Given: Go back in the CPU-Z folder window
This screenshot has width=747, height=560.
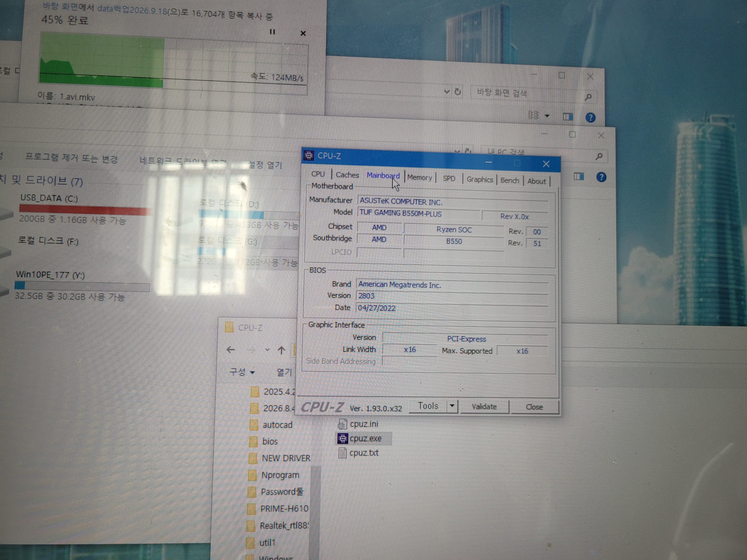Looking at the screenshot, I should coord(231,350).
